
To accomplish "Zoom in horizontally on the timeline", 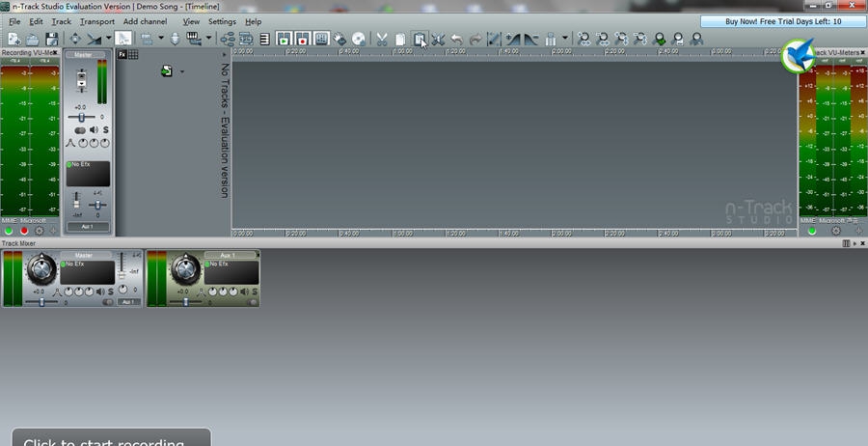I will click(x=583, y=39).
